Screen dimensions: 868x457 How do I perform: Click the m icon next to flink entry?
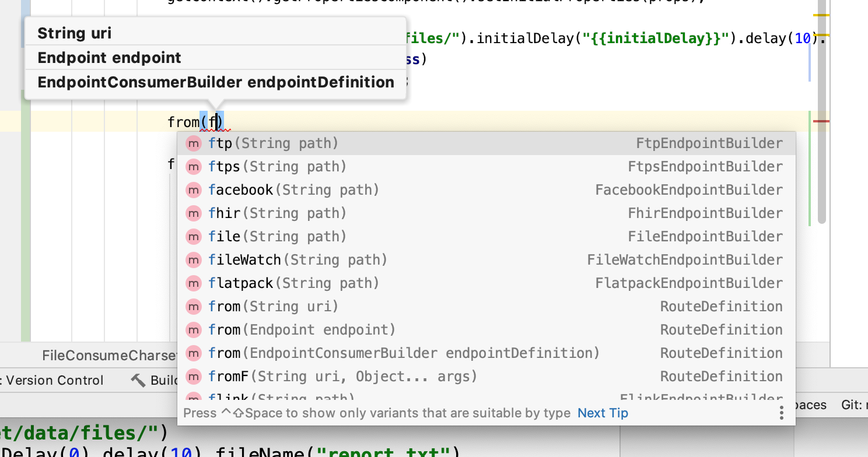(193, 398)
